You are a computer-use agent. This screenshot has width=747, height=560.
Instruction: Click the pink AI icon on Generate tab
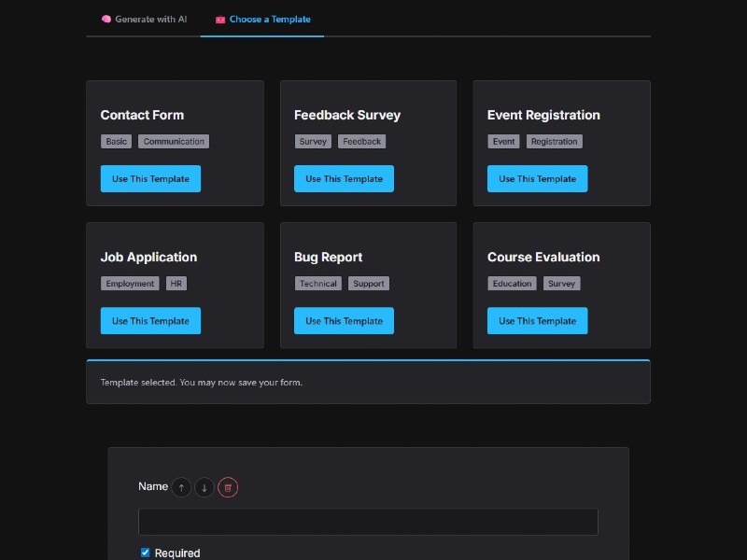click(106, 18)
